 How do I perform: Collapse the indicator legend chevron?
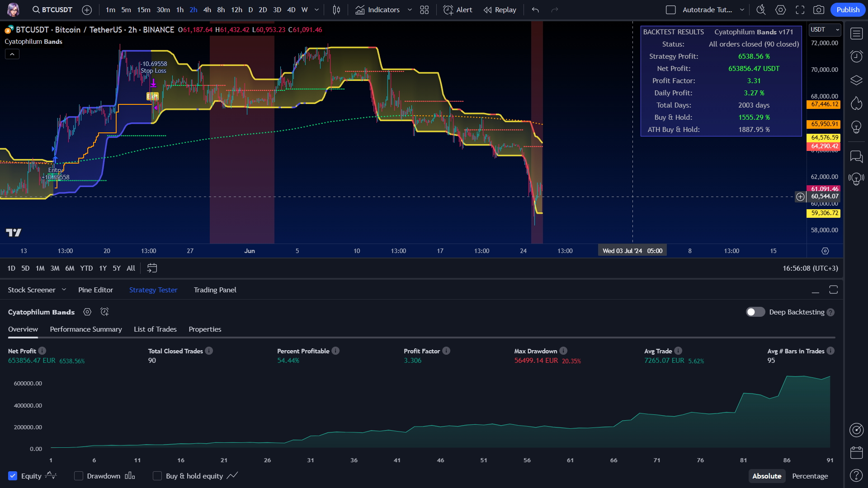pos(12,54)
